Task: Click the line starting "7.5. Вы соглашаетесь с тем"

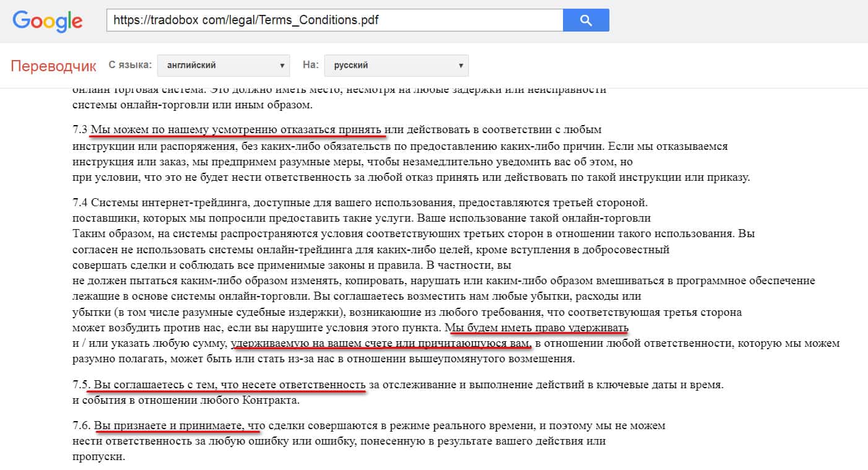Action: click(x=398, y=385)
